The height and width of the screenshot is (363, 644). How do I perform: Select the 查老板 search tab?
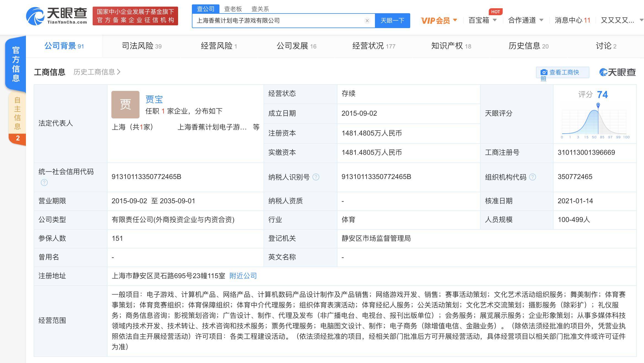click(233, 9)
